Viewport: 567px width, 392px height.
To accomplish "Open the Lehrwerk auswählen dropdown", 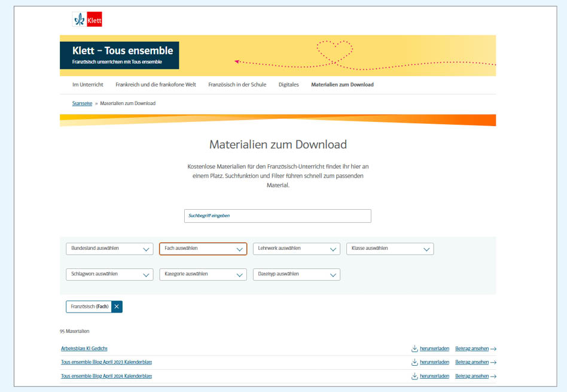I will 297,249.
